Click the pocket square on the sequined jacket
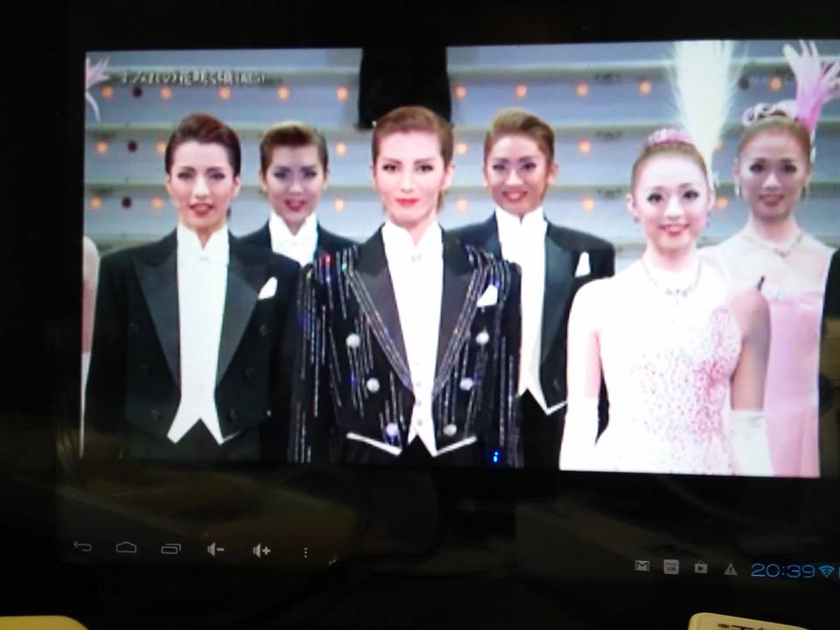 (487, 296)
